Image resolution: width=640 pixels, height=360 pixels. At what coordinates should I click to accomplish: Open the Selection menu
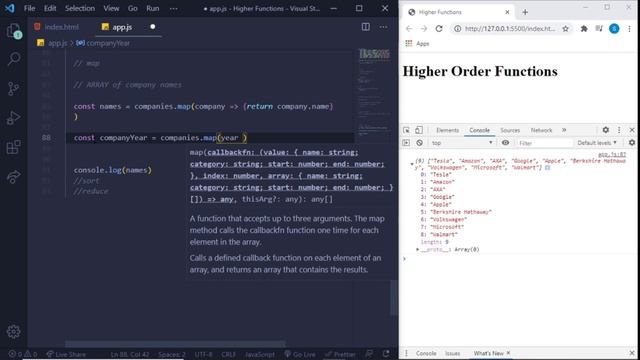pos(80,8)
